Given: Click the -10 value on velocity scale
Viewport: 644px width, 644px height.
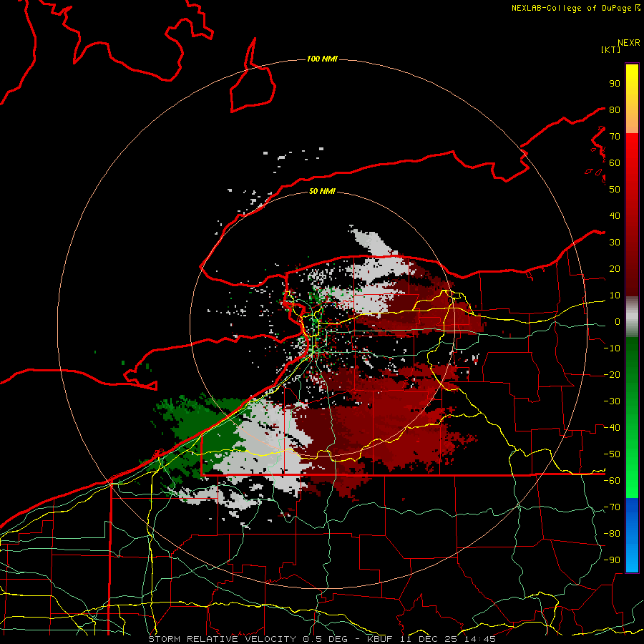Looking at the screenshot, I should [x=612, y=348].
